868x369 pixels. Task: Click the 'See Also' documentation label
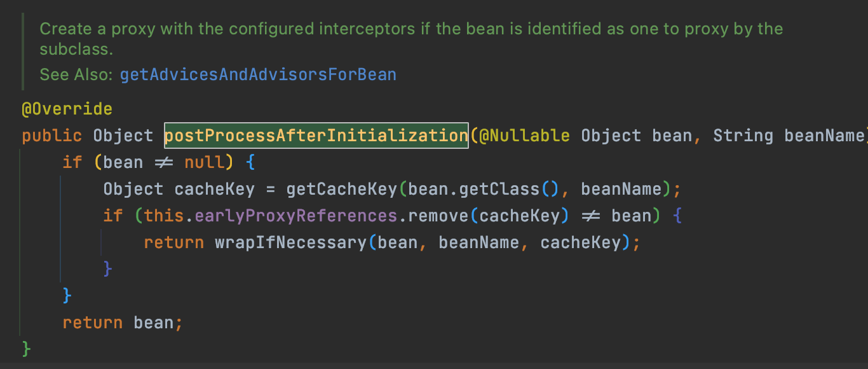pos(76,74)
